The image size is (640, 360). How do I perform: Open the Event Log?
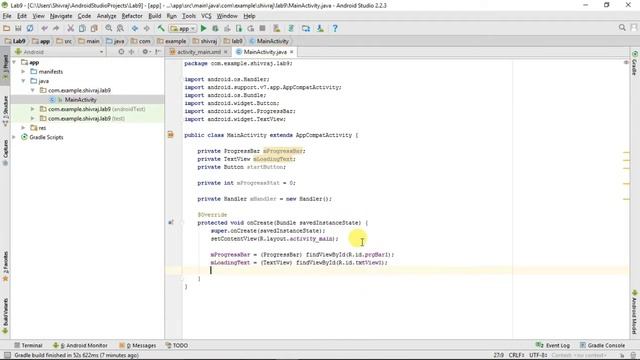(x=552, y=345)
